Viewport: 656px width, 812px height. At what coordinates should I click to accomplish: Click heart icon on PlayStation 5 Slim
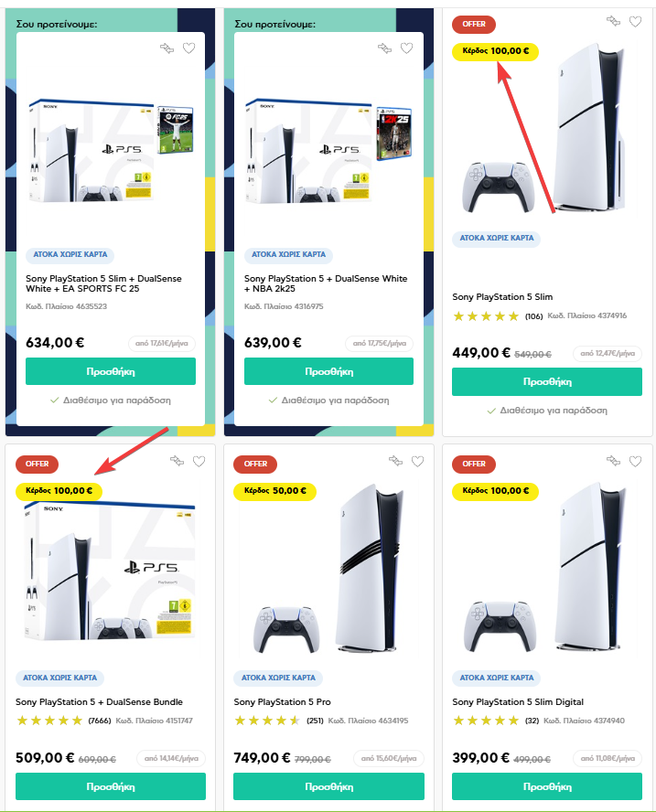[x=635, y=21]
